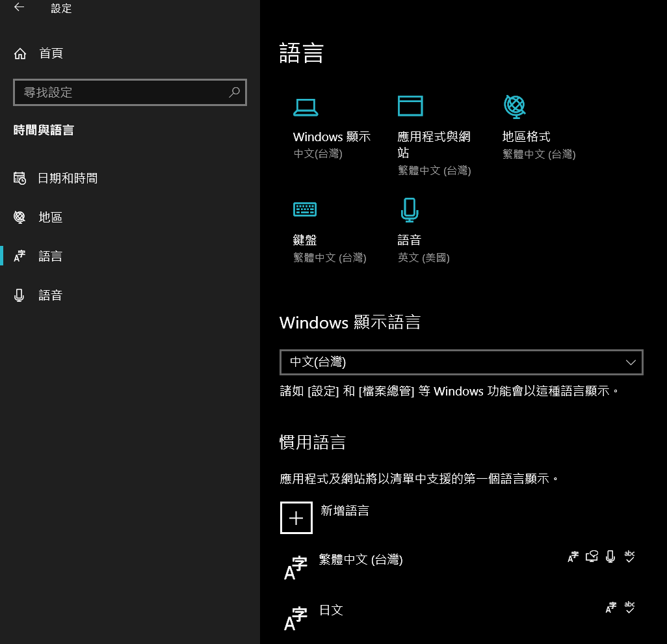Screen dimensions: 667x644
Task: Click display language feature icon for 日文
Action: [611, 608]
